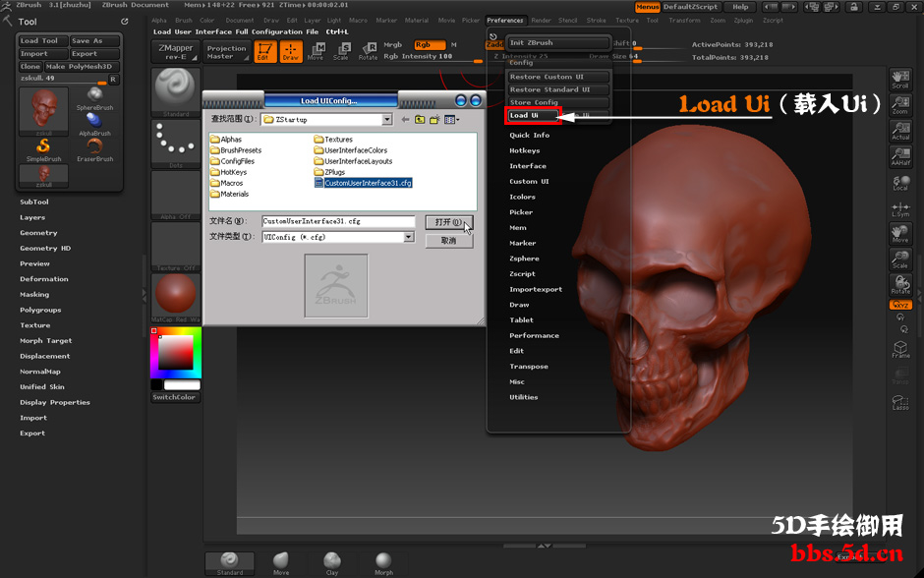Click the AAHalf icon
Image resolution: width=924 pixels, height=578 pixels.
pyautogui.click(x=900, y=156)
